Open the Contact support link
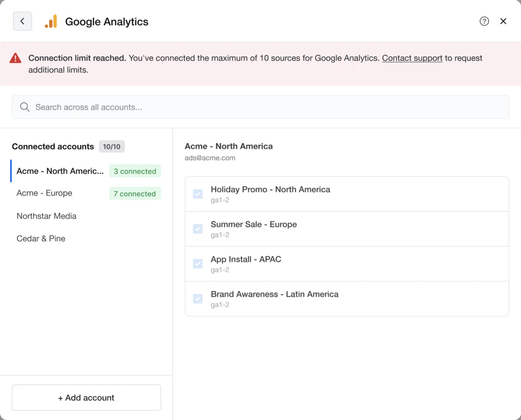 tap(412, 58)
